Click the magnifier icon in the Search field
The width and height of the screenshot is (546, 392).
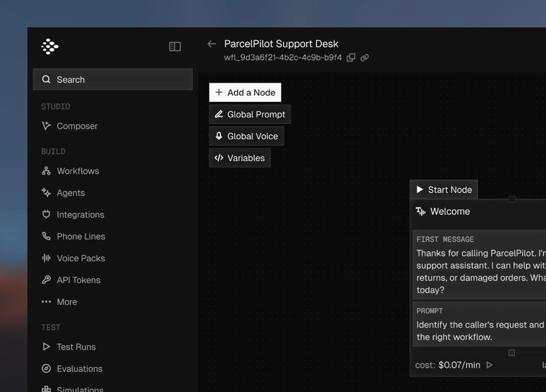click(x=46, y=80)
